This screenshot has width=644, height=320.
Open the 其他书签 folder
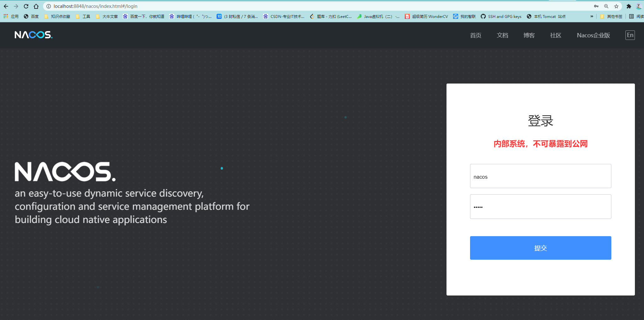click(611, 16)
